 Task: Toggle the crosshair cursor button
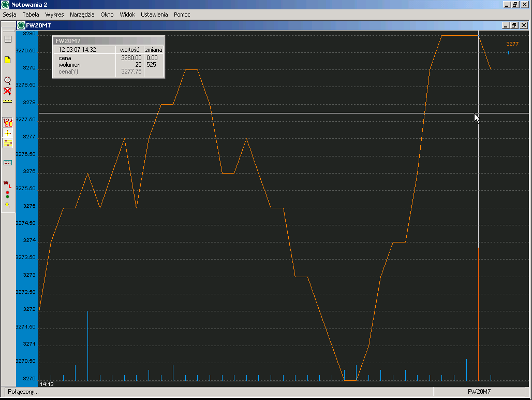pyautogui.click(x=8, y=133)
